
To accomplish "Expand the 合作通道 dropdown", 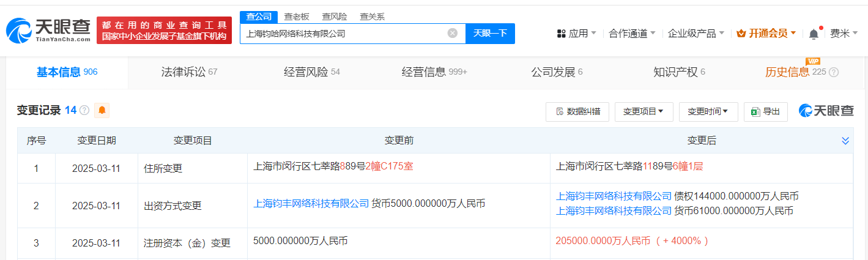I will coord(632,34).
